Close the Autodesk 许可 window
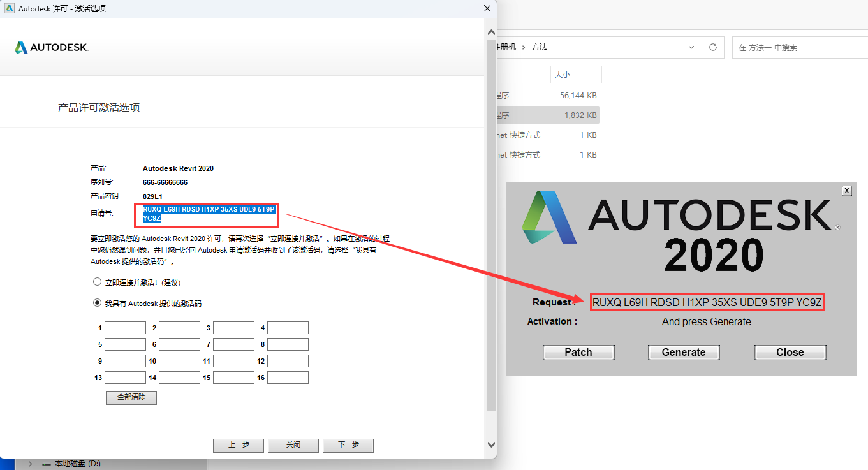868x470 pixels. pyautogui.click(x=487, y=8)
